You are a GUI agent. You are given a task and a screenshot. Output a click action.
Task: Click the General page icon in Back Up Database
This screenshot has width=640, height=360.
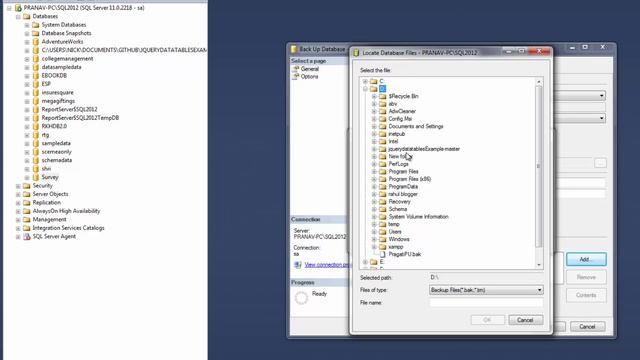[296, 69]
